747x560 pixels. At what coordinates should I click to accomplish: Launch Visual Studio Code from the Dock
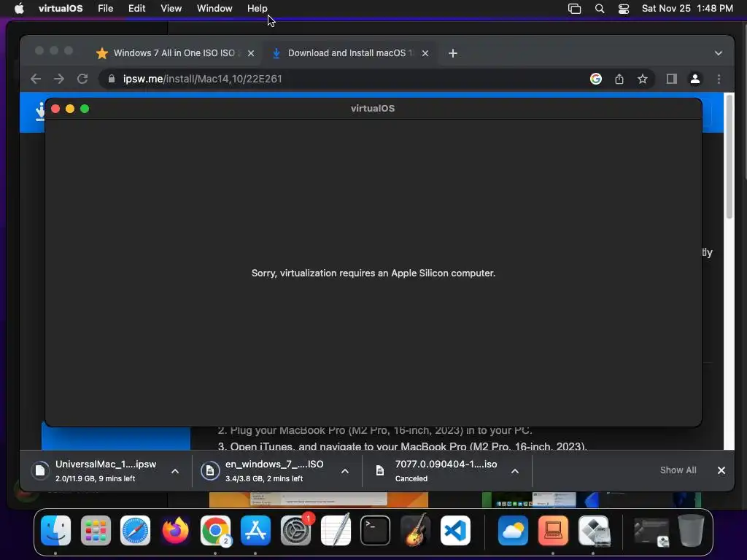pos(455,531)
